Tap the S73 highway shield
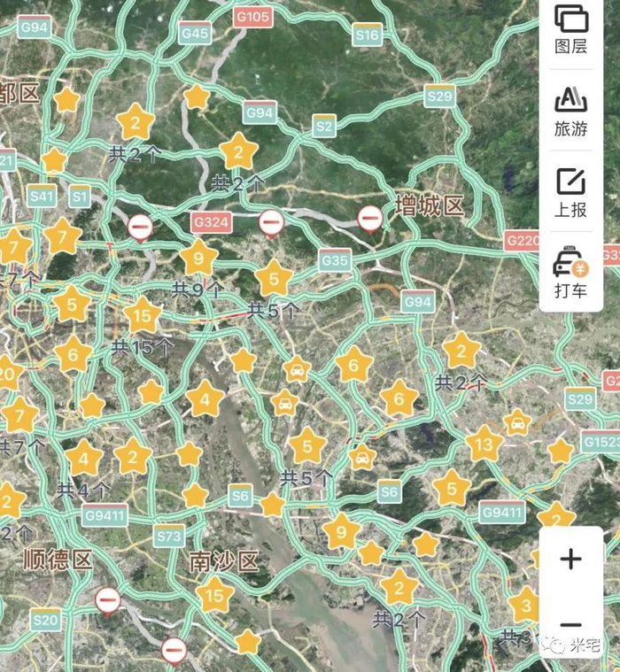The width and height of the screenshot is (620, 672). click(169, 536)
